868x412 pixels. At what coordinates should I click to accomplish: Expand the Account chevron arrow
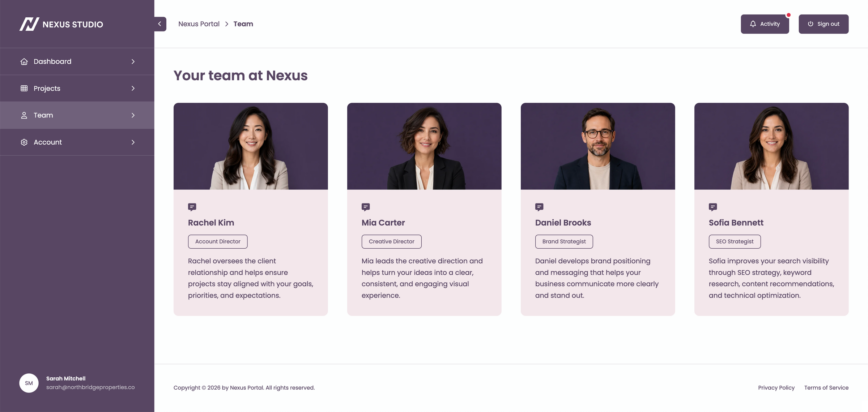click(133, 142)
